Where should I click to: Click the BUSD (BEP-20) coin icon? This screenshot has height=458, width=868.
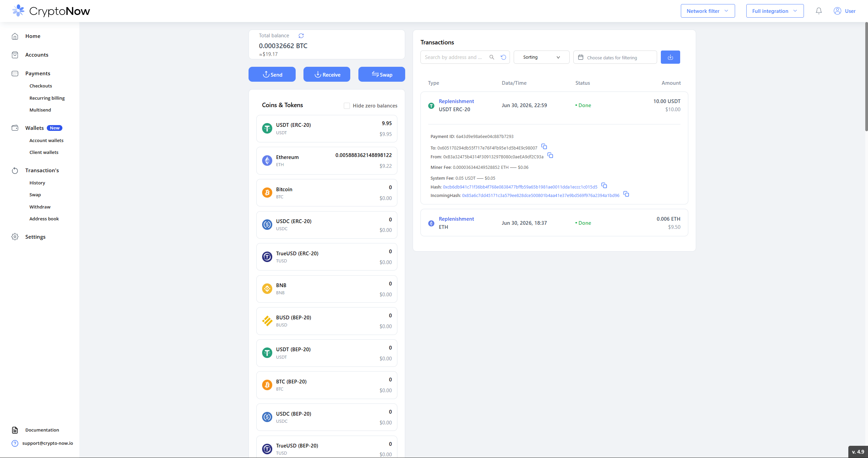pos(267,321)
